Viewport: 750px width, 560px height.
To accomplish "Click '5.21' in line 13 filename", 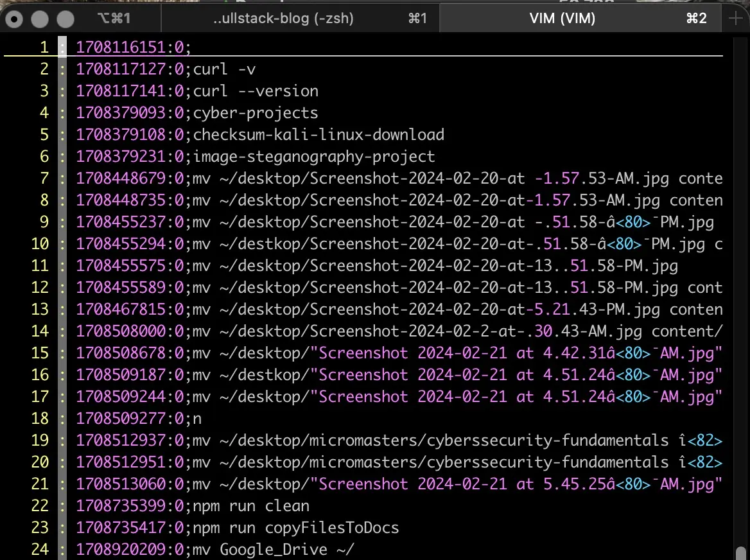I will (x=552, y=310).
